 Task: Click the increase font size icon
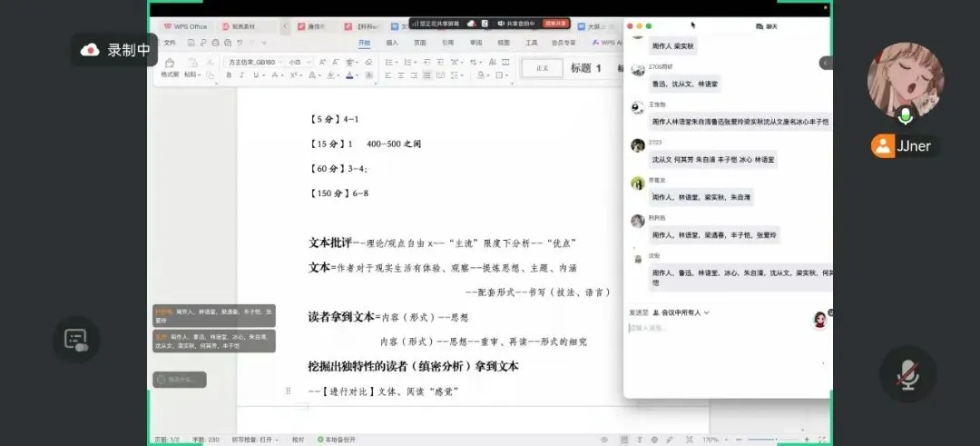(x=322, y=62)
